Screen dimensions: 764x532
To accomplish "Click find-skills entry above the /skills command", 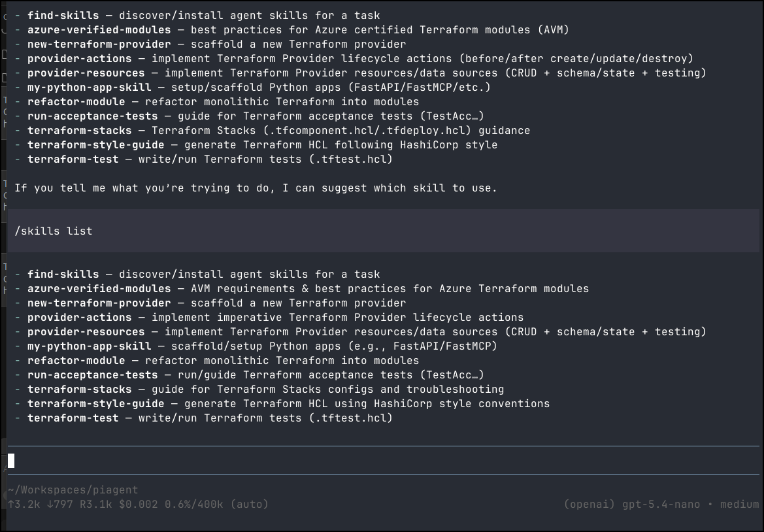I will coord(63,15).
